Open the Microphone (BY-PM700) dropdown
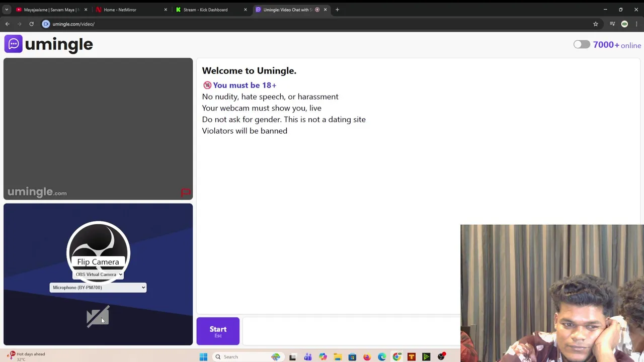 pyautogui.click(x=98, y=288)
